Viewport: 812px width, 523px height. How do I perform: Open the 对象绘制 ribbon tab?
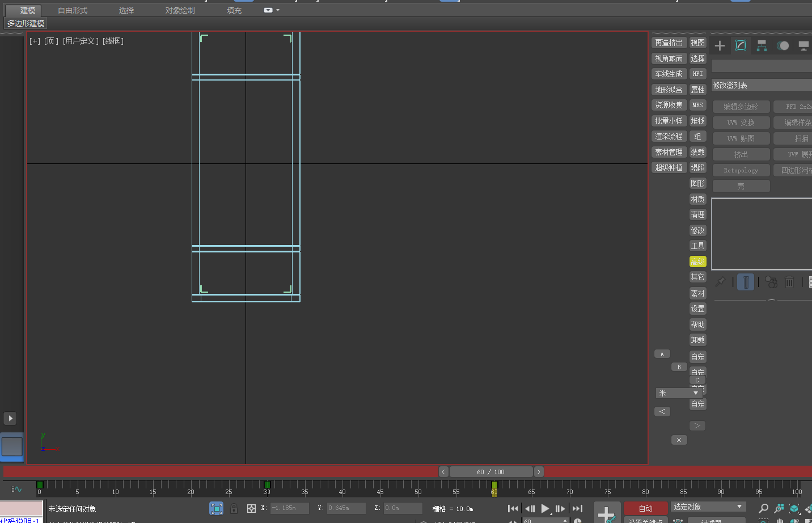coord(180,10)
